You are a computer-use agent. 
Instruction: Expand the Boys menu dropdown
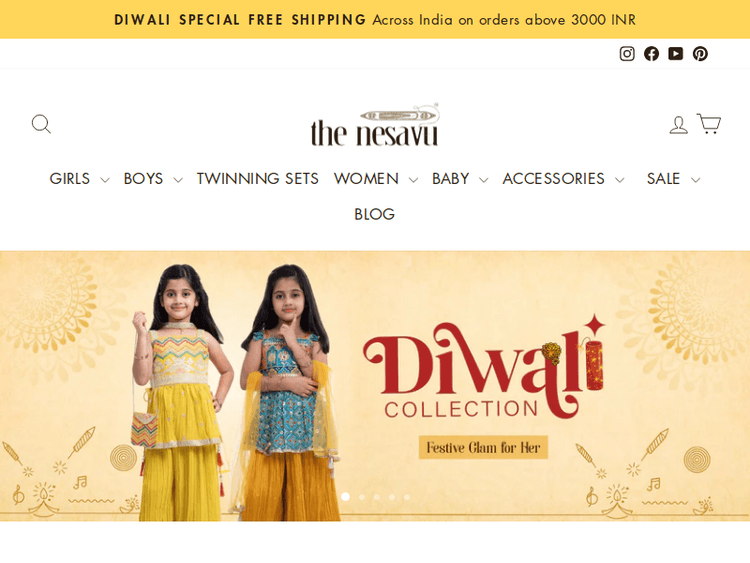tap(153, 178)
